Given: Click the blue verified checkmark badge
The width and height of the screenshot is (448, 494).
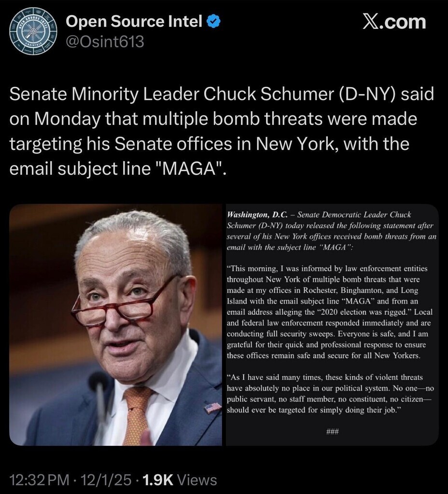Looking at the screenshot, I should coord(213,21).
